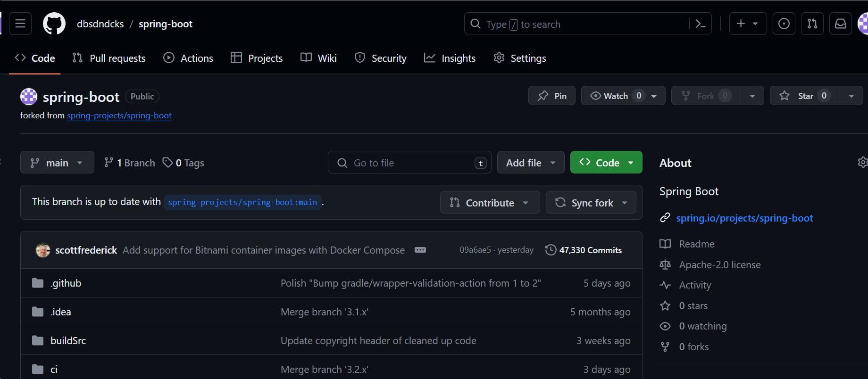Open "Merge branch '3.1.x'" commit message
The height and width of the screenshot is (379, 868).
click(325, 312)
